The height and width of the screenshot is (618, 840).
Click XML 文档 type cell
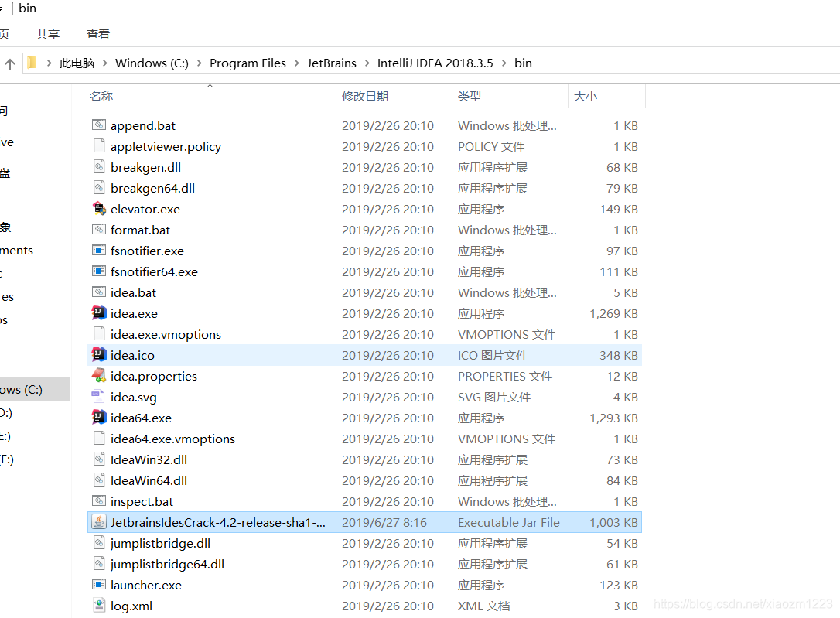tap(483, 606)
